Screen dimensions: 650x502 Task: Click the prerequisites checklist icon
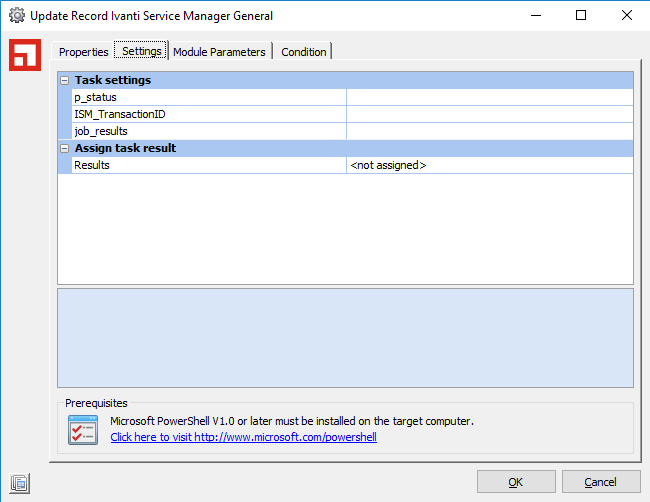[83, 430]
